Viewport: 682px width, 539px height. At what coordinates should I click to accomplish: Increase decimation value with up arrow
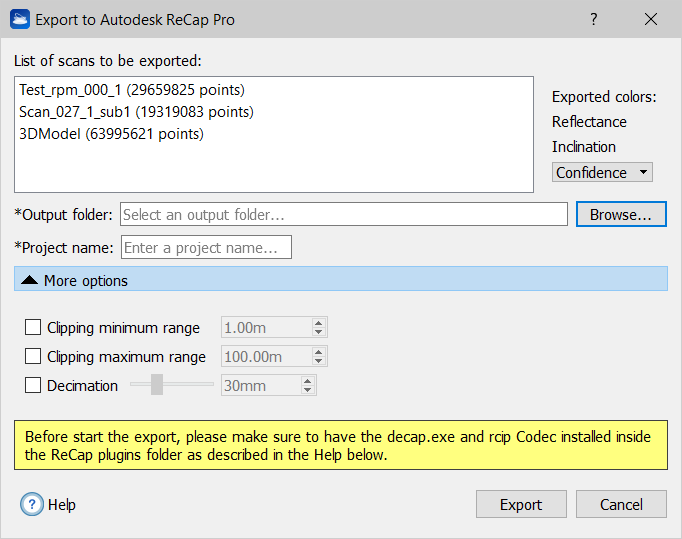tap(308, 381)
